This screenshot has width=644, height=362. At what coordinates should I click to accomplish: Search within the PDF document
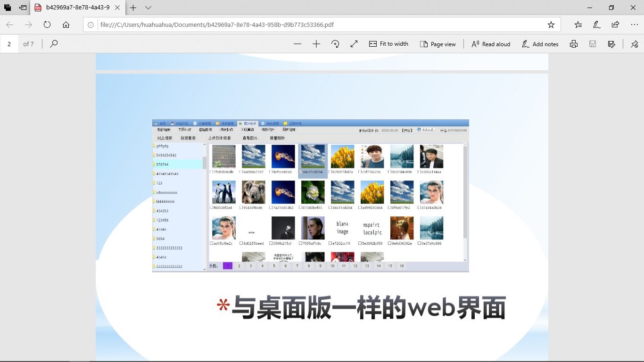[x=54, y=44]
